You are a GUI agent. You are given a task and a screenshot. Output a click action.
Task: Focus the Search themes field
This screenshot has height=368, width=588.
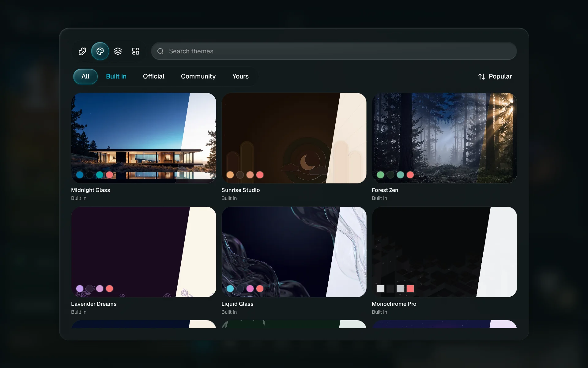coord(334,51)
